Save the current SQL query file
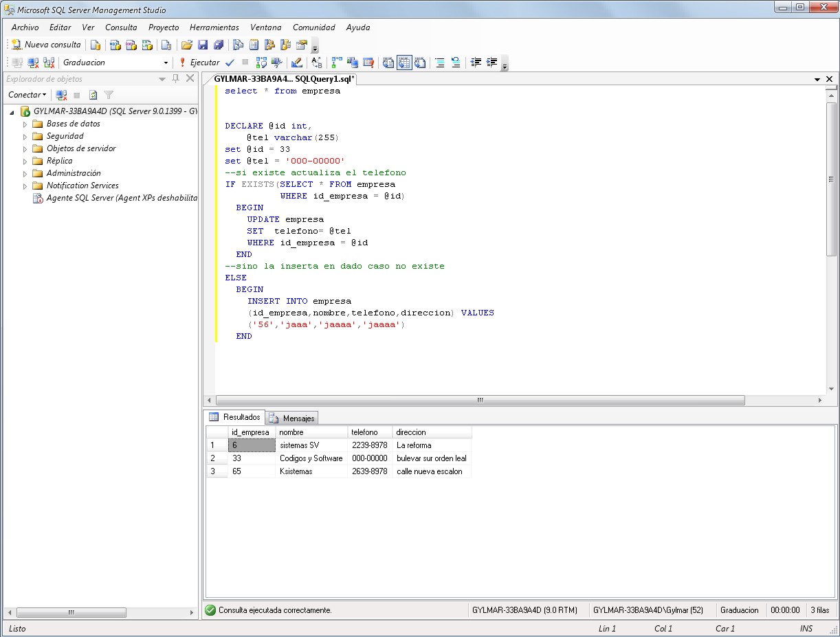Image resolution: width=840 pixels, height=637 pixels. (x=202, y=44)
